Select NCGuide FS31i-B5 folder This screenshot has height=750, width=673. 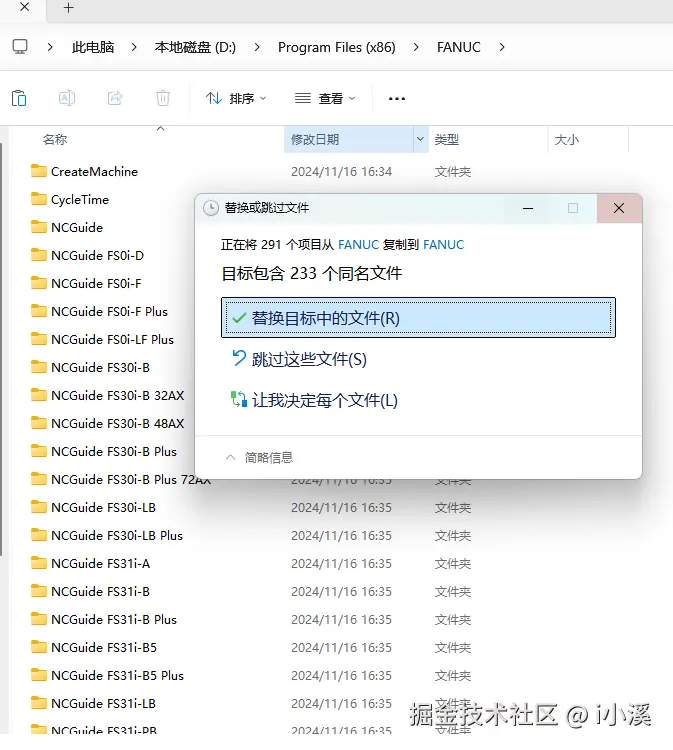point(93,647)
